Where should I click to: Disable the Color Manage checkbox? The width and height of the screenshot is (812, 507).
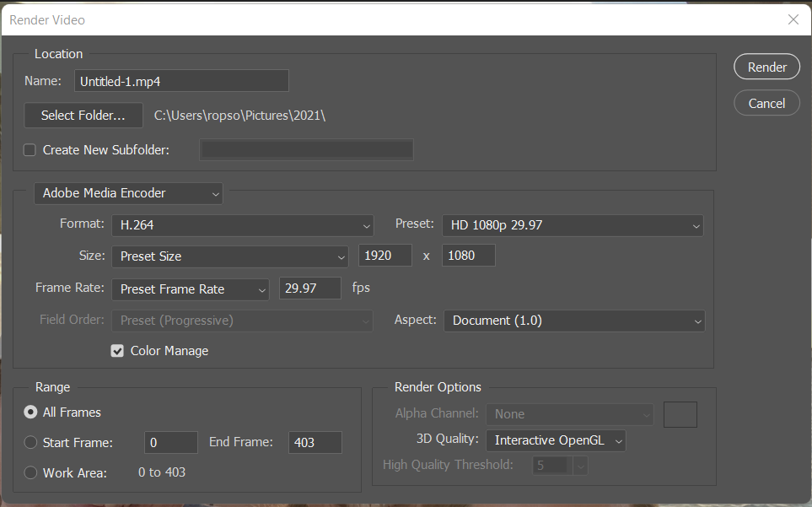tap(117, 350)
